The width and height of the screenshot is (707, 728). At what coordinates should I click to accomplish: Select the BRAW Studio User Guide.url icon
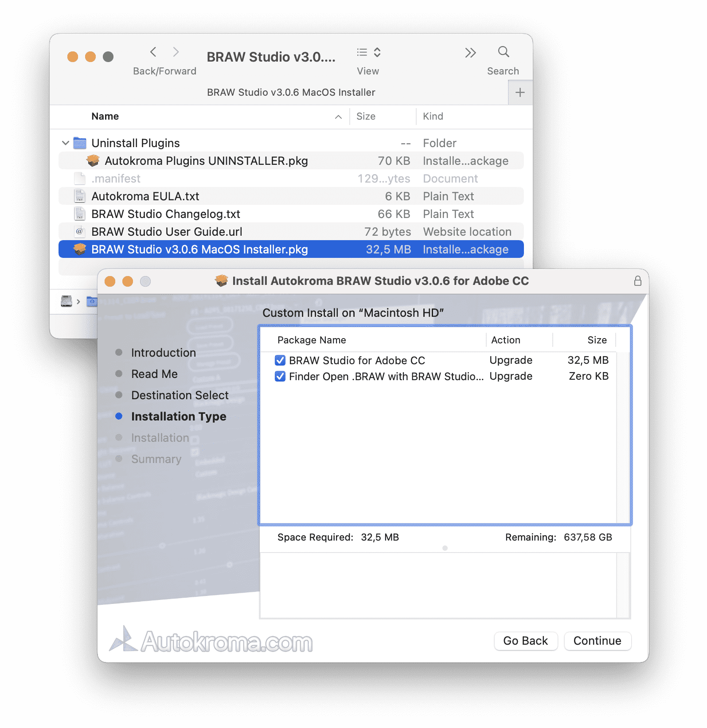point(80,231)
